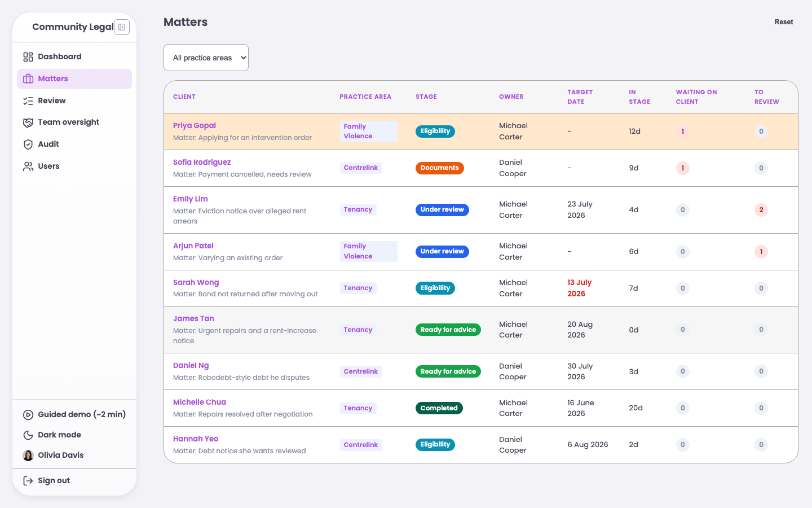812x508 pixels.
Task: Click overdue date 13 July 2026
Action: [x=580, y=288]
